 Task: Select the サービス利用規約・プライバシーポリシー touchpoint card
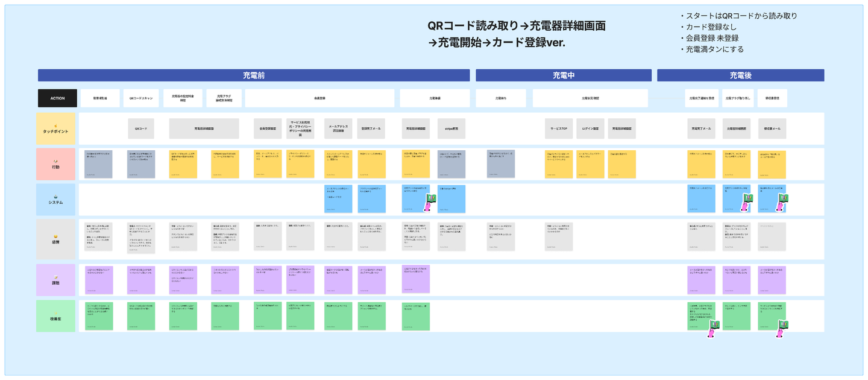pyautogui.click(x=300, y=128)
